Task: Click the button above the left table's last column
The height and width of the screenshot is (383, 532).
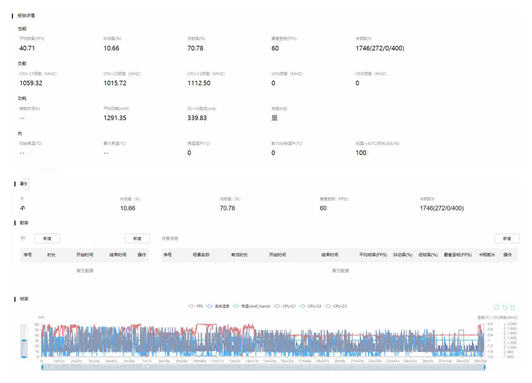Action: tap(137, 238)
